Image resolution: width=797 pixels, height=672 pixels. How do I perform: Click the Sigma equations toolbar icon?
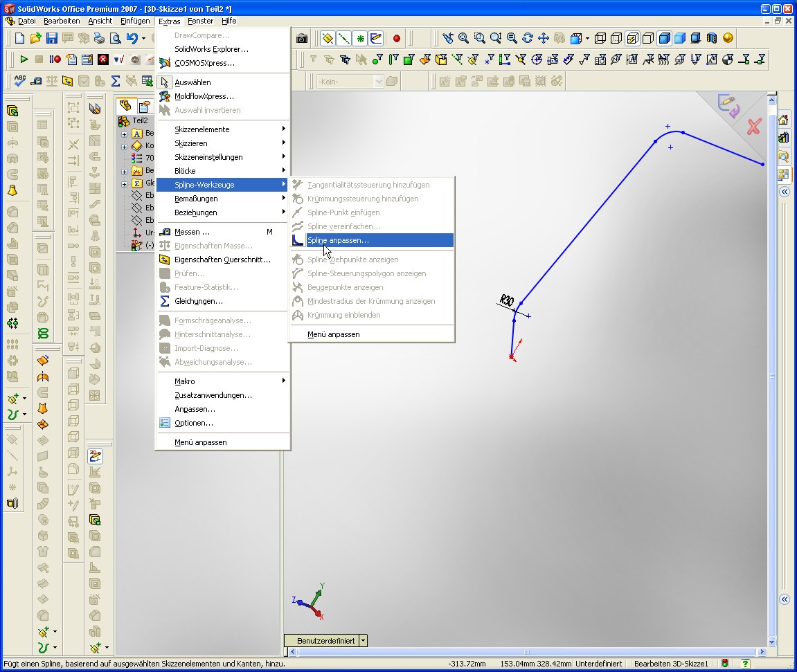[116, 81]
